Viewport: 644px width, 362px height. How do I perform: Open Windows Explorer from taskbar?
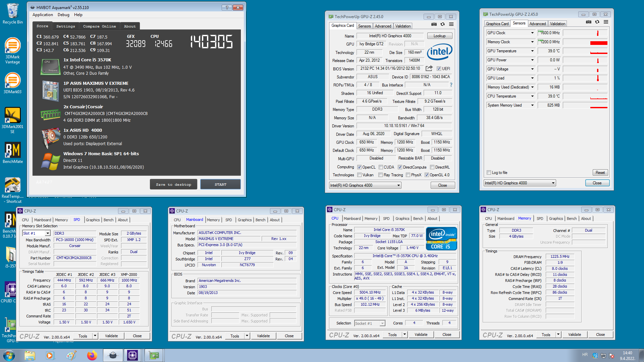[30, 355]
